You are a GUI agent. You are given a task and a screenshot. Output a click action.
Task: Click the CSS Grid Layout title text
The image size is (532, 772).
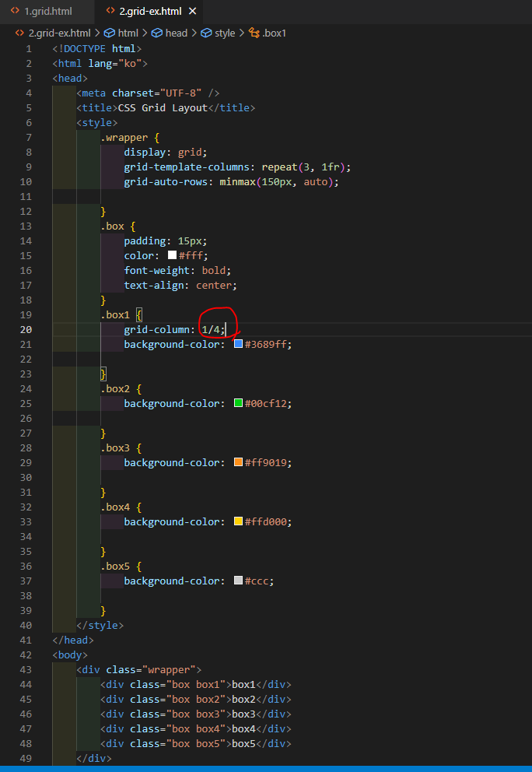coord(163,108)
